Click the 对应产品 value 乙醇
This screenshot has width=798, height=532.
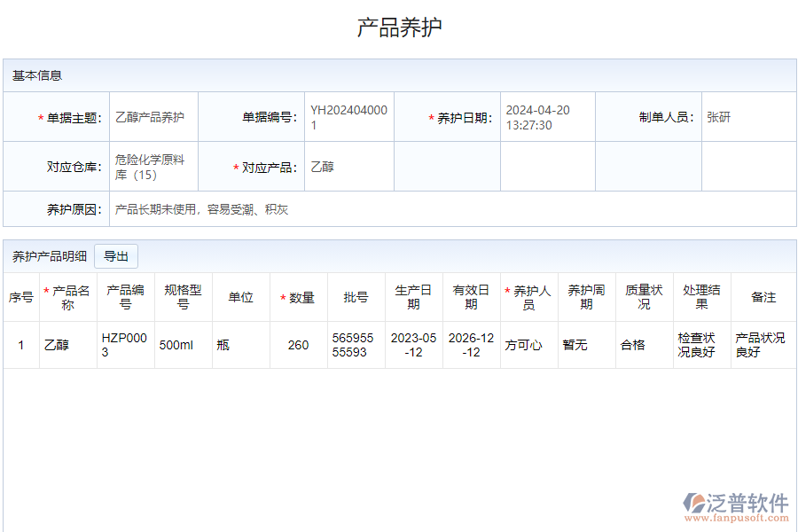(322, 165)
